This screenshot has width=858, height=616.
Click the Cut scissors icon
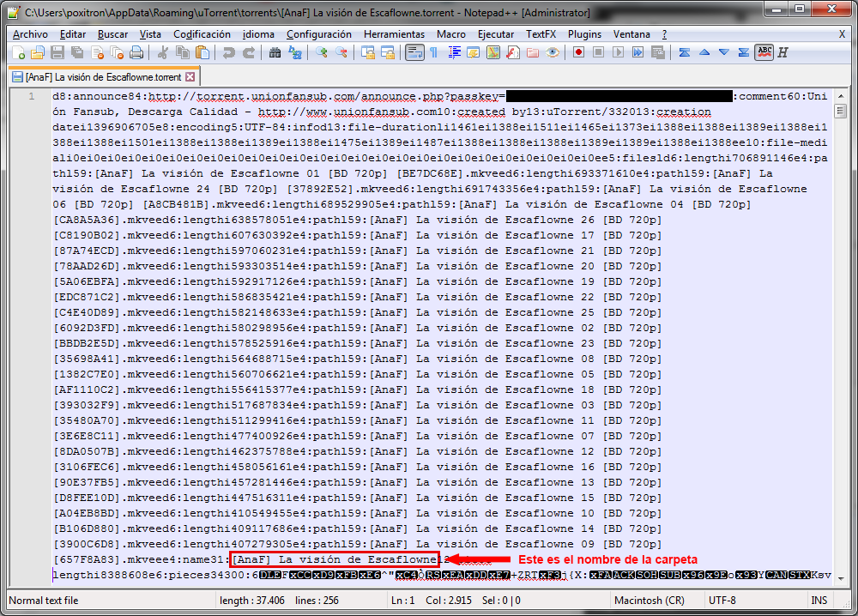coord(164,52)
